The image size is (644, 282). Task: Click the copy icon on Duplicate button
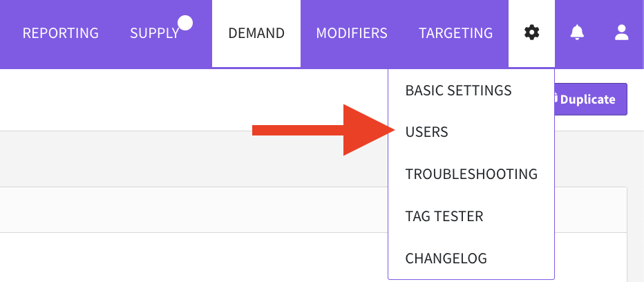(555, 99)
